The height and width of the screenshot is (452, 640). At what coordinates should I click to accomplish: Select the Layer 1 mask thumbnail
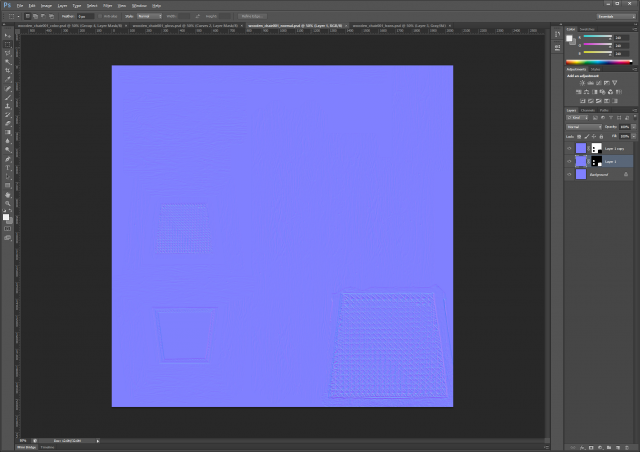[x=596, y=161]
